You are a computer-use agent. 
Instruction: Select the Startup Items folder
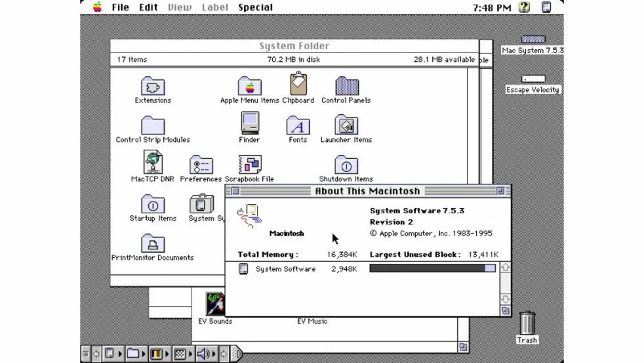[x=153, y=203]
